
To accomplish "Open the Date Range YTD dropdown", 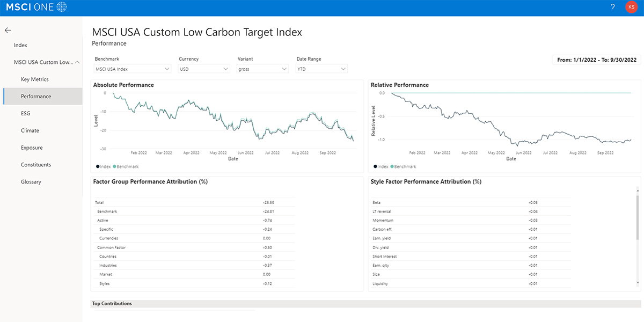I will coord(321,69).
